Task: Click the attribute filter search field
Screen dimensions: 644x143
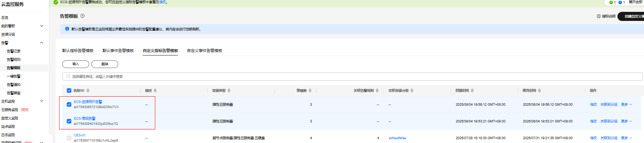Action: (x=350, y=76)
